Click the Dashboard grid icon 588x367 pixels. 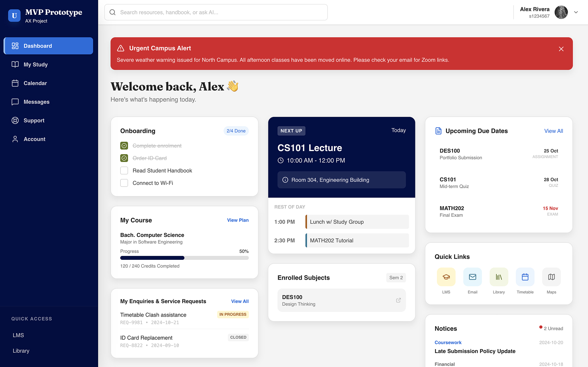[15, 46]
